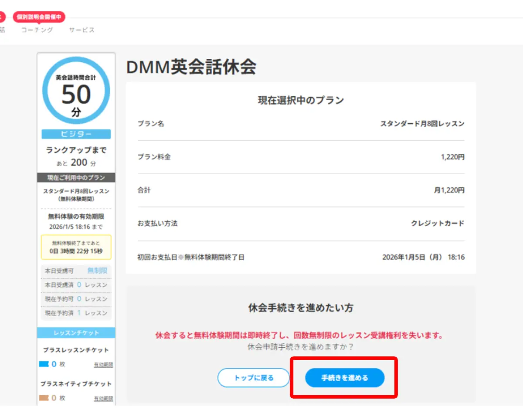This screenshot has width=523, height=420.
Task: Click the 本日受講可 無制限 row
Action: (76, 271)
